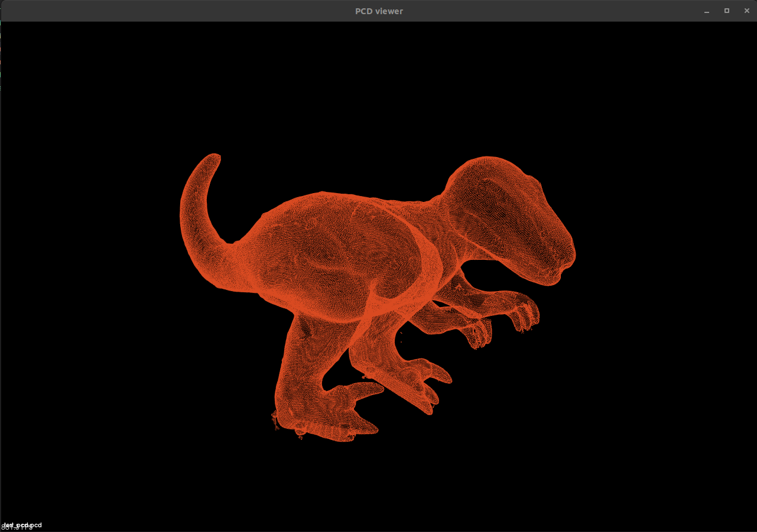
Task: Click the test_pcd.pcd file name label
Action: coord(22,525)
